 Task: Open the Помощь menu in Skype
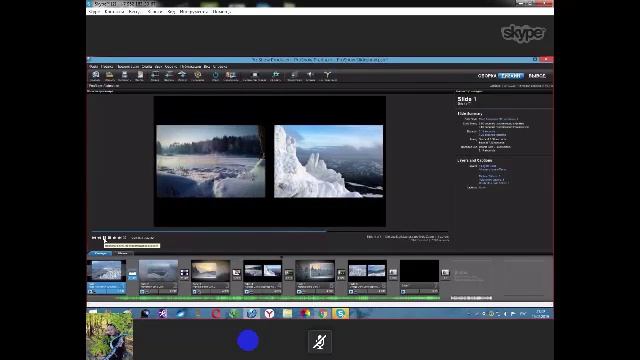pyautogui.click(x=222, y=12)
